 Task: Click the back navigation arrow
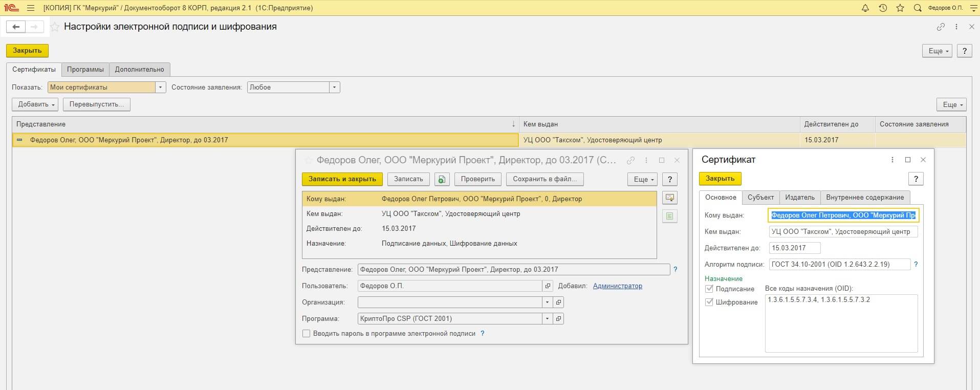click(x=16, y=27)
